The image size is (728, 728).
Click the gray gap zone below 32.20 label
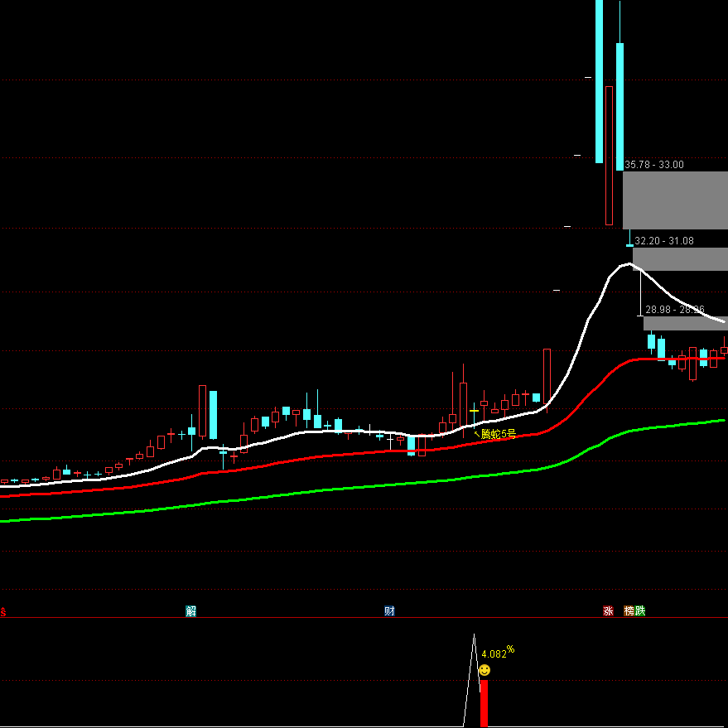click(680, 258)
